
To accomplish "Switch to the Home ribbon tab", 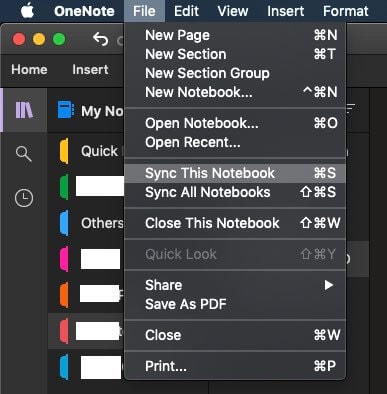I will click(x=29, y=70).
